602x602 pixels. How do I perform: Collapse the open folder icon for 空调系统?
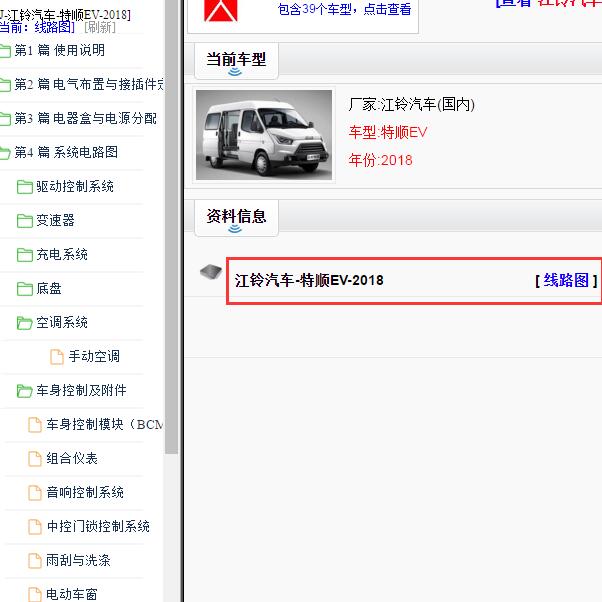25,323
